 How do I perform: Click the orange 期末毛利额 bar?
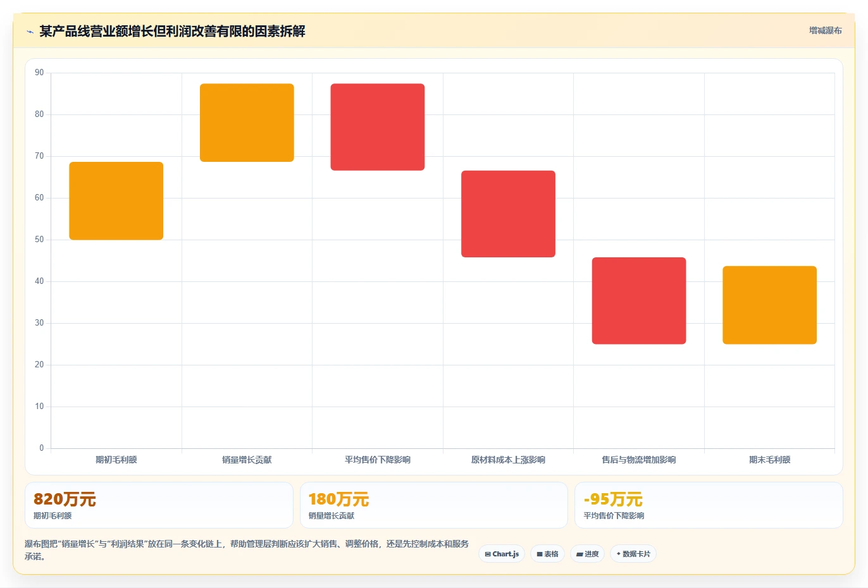(769, 305)
